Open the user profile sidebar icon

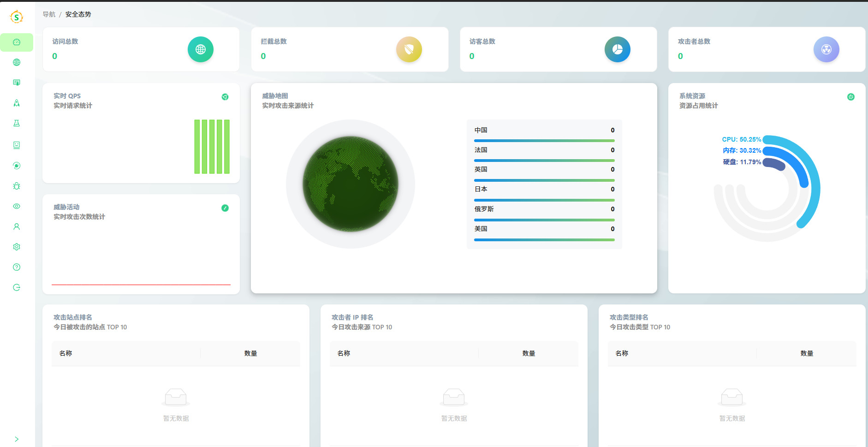(x=17, y=226)
